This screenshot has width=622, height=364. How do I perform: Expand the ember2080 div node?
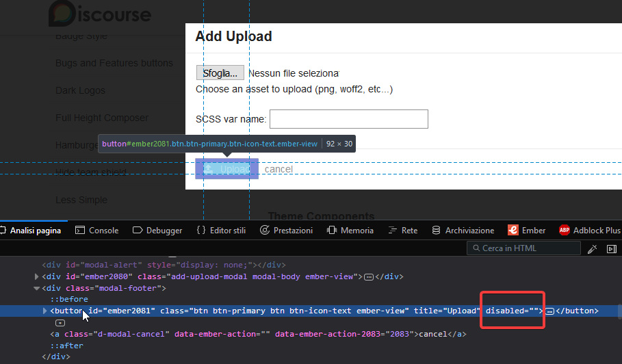(36, 276)
